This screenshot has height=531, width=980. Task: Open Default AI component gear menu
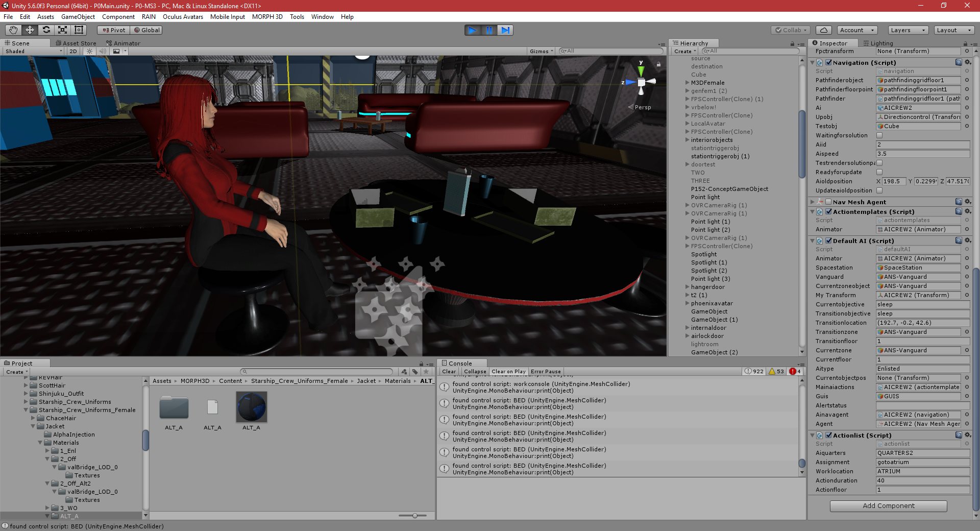967,240
